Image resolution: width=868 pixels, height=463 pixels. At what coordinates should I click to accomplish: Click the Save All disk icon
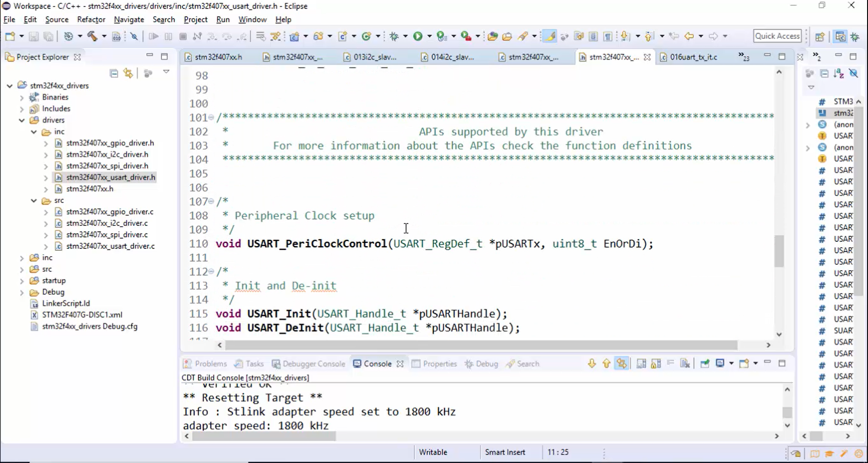coord(48,36)
